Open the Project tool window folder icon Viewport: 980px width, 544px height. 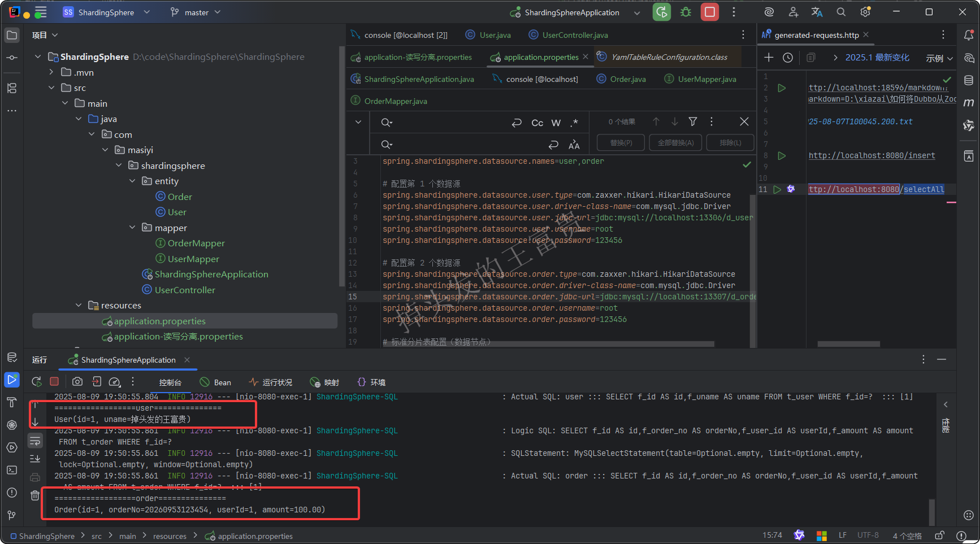(x=11, y=35)
